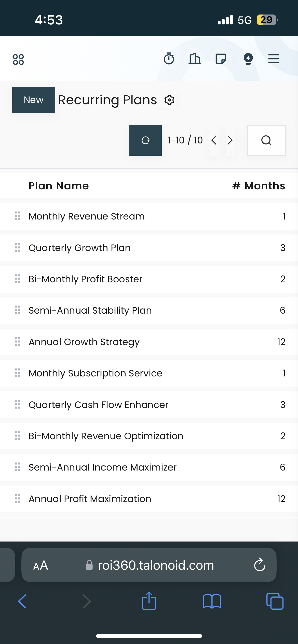Reload the page in Safari
The image size is (298, 644).
point(260,565)
